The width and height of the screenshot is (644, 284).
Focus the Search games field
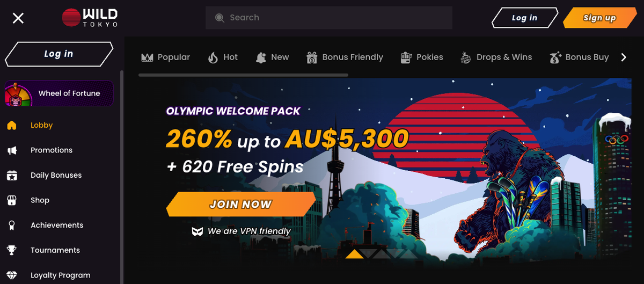(x=329, y=18)
